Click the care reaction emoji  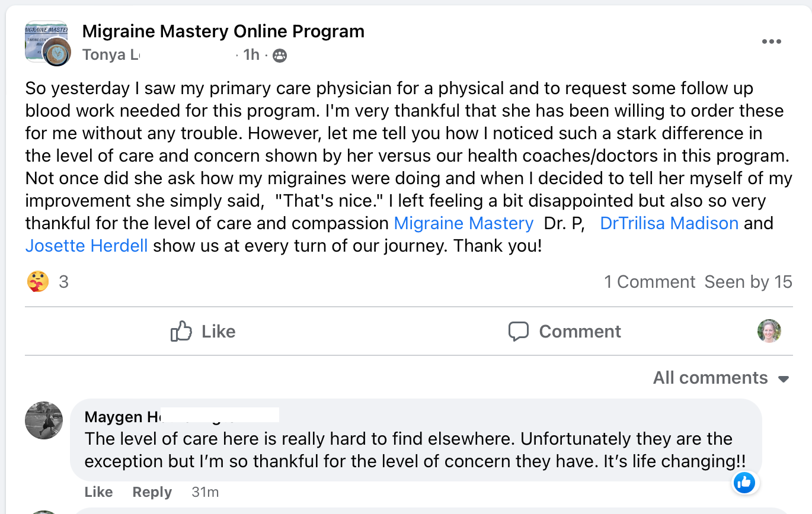(38, 281)
